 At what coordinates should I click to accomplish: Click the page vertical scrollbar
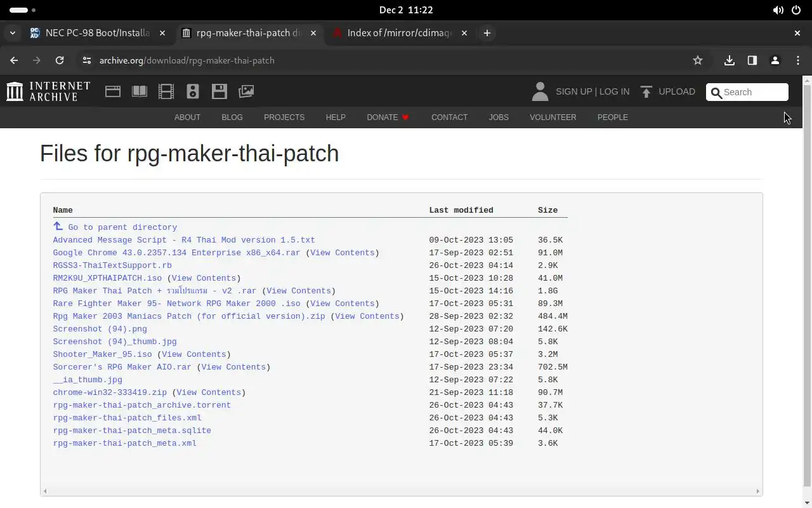pyautogui.click(x=807, y=286)
